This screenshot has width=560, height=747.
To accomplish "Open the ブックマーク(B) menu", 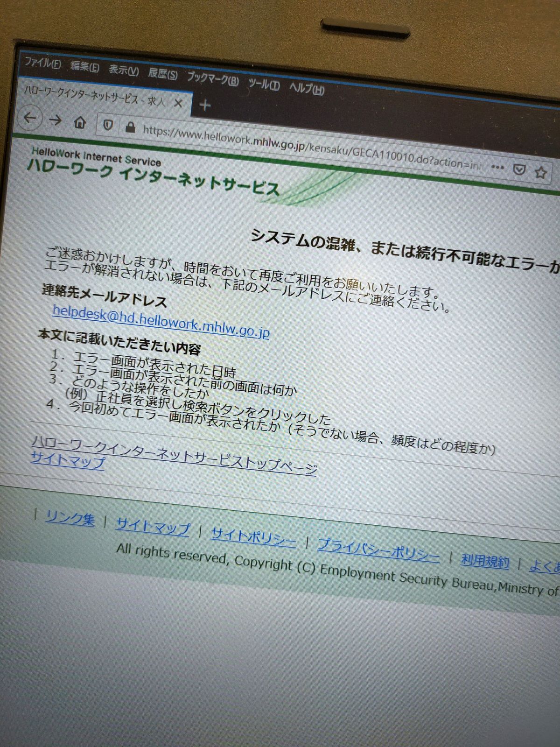I will 212,79.
